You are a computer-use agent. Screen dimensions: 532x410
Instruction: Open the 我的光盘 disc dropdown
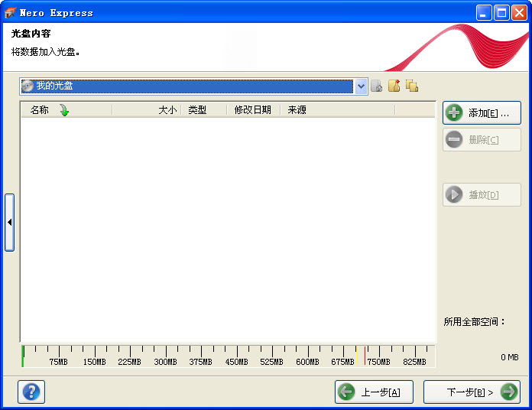pos(361,86)
